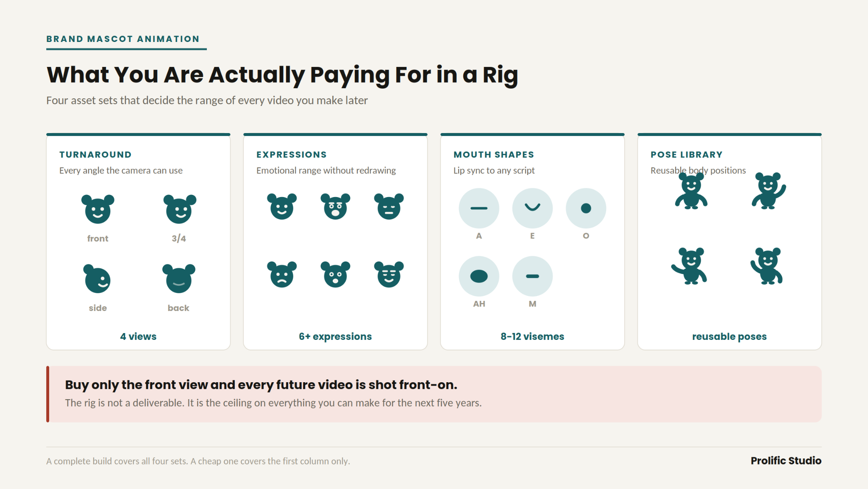868x489 pixels.
Task: Click the Prolific Studio logo text
Action: (786, 461)
